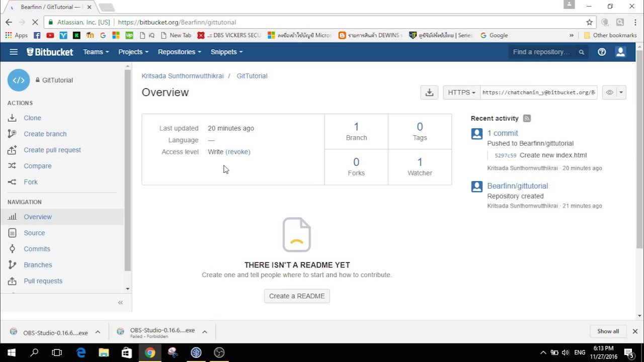
Task: Open options for first OBS-Studio download
Action: [98, 332]
